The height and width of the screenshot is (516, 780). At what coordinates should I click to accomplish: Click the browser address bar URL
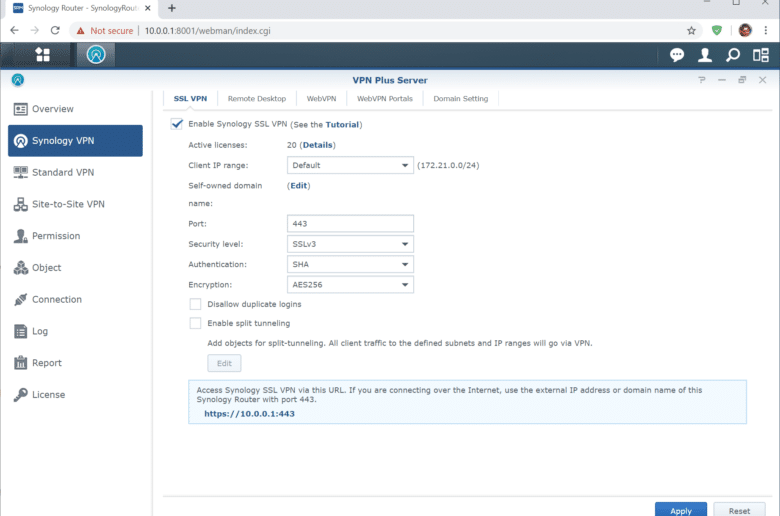[x=207, y=31]
